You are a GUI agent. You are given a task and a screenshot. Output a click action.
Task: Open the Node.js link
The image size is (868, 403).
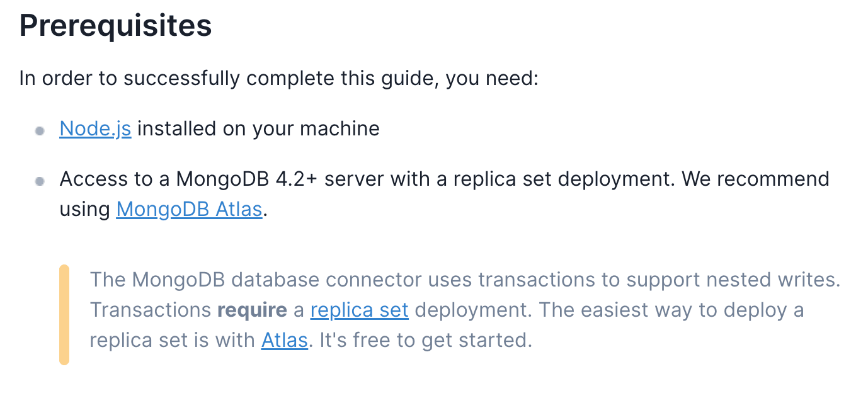[x=95, y=128]
